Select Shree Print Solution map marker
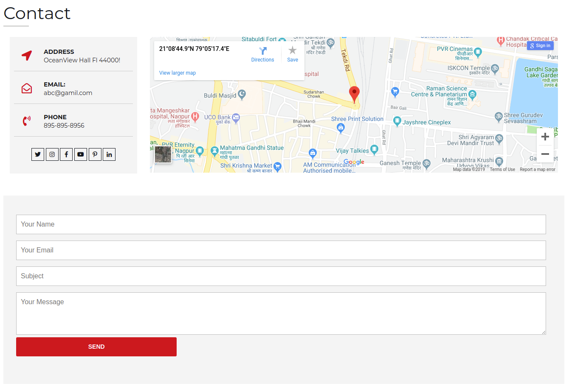The image size is (569, 392). [341, 128]
